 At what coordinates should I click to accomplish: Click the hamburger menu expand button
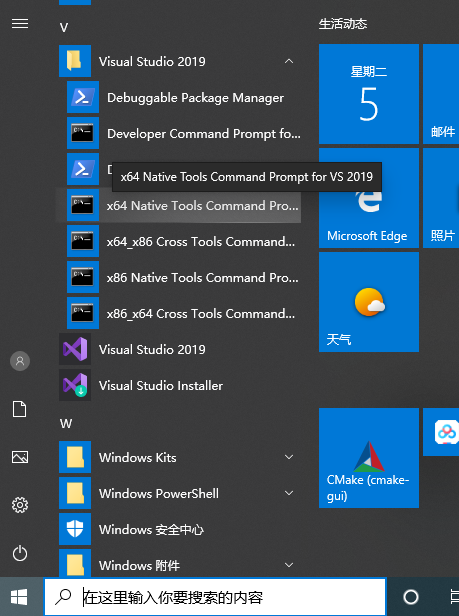pyautogui.click(x=20, y=24)
